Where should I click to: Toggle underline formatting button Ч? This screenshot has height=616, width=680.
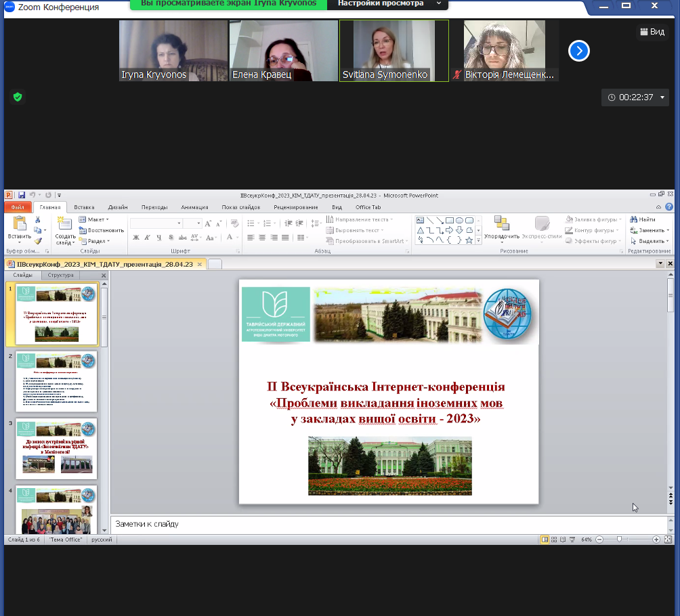[158, 238]
